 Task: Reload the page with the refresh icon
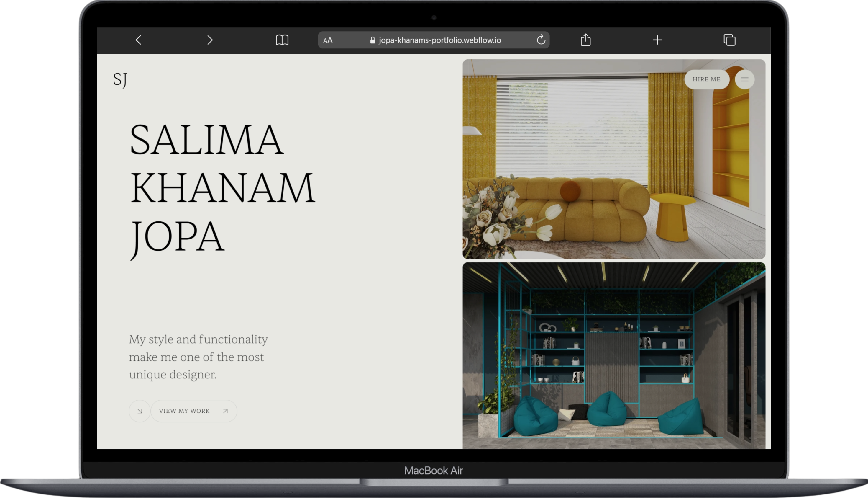tap(541, 40)
